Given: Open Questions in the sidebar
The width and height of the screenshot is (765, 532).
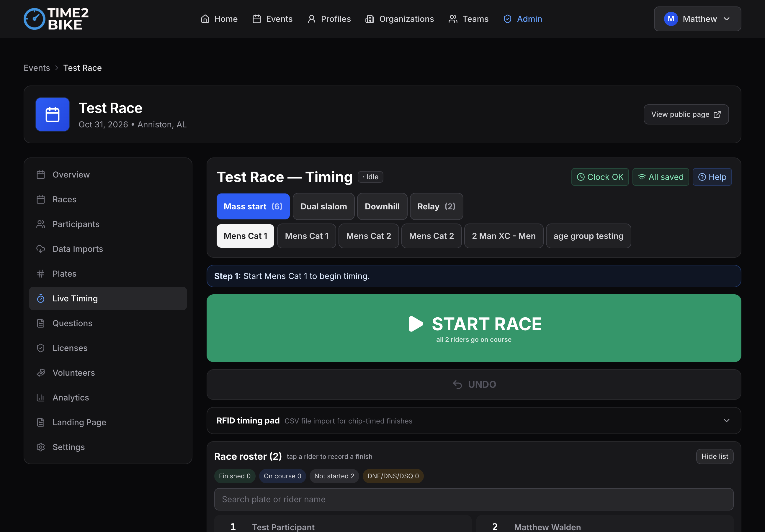Looking at the screenshot, I should click(x=108, y=323).
